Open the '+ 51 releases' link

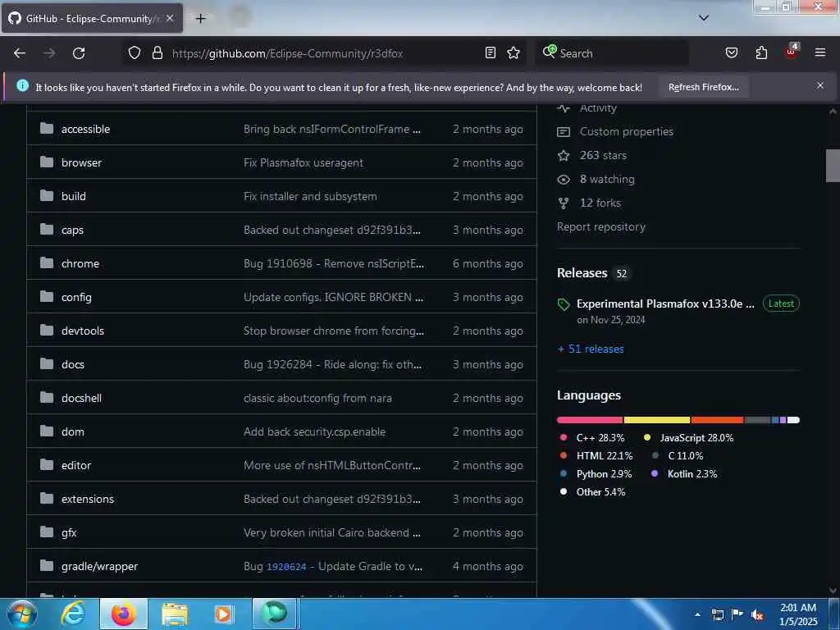[x=591, y=349]
